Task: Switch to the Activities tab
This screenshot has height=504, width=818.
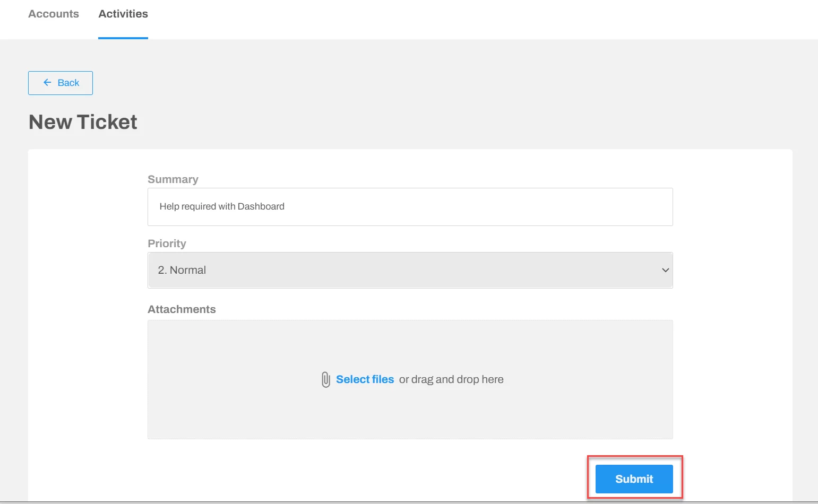Action: (x=123, y=14)
